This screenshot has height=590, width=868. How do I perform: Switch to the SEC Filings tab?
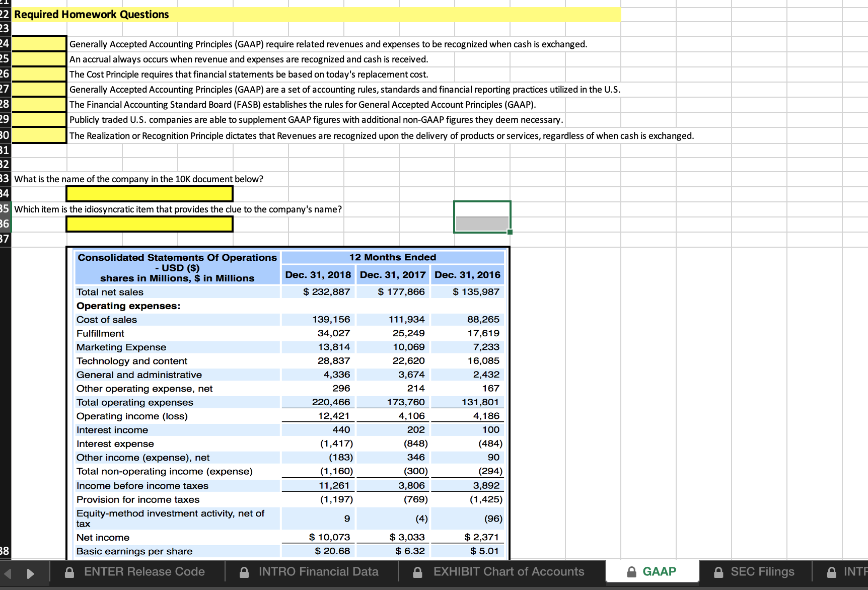point(755,572)
